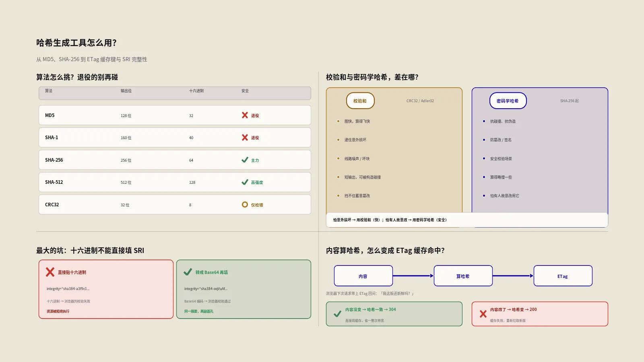Click the orange circle icon in CRC32 row
This screenshot has width=644, height=362.
pyautogui.click(x=245, y=204)
